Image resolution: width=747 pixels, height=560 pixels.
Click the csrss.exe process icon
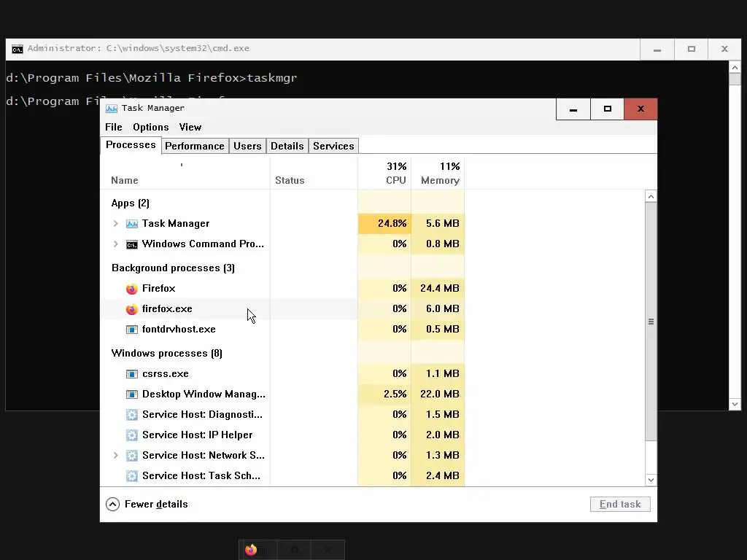tap(132, 374)
